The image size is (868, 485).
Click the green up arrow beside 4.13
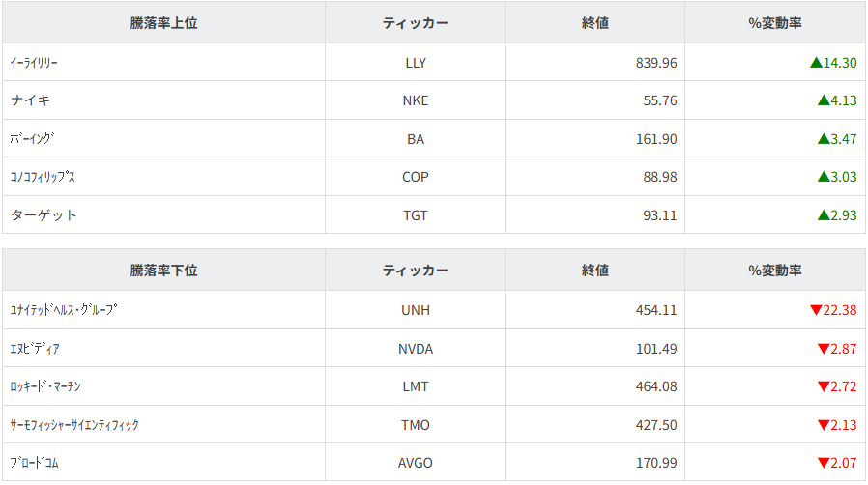[x=824, y=100]
